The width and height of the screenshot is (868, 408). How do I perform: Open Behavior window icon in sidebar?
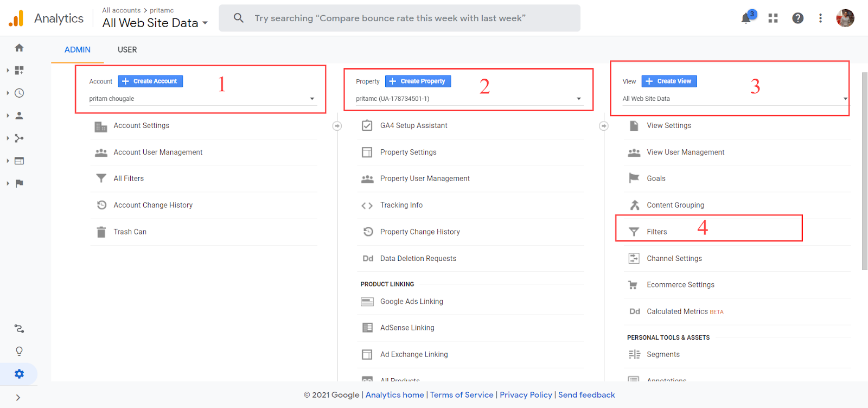[19, 161]
